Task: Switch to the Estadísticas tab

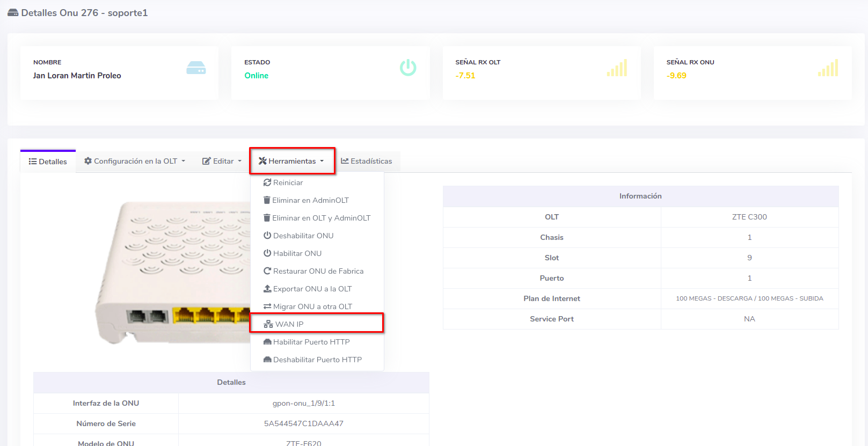Action: [x=367, y=161]
